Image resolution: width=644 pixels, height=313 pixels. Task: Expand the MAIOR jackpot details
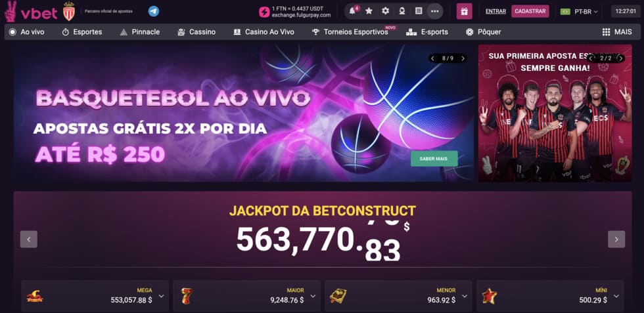[x=313, y=296]
